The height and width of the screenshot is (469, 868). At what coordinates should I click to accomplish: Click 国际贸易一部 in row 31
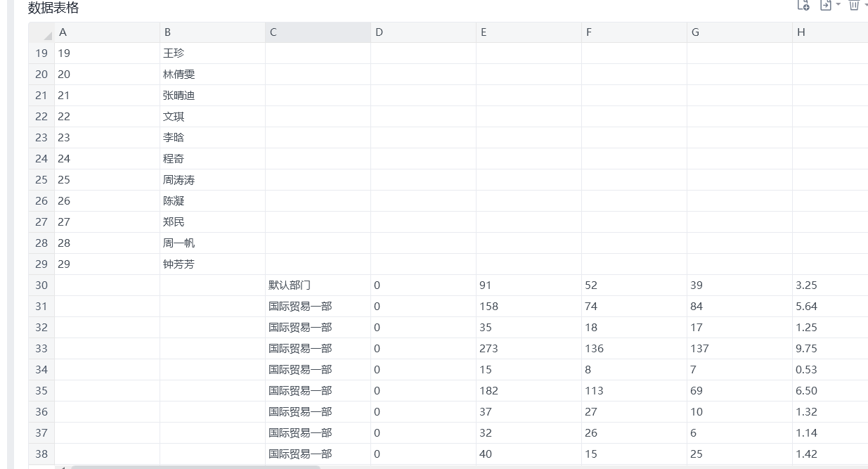click(x=318, y=307)
